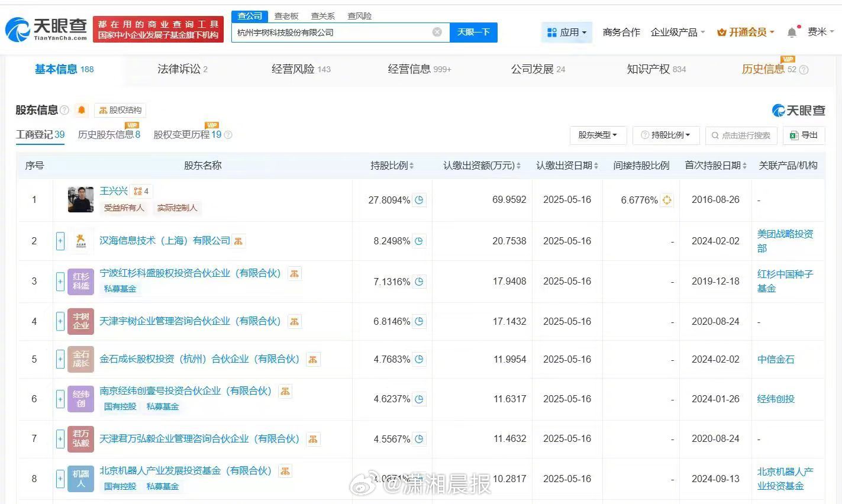Open the 费米 account menu
842x504 pixels.
[821, 32]
